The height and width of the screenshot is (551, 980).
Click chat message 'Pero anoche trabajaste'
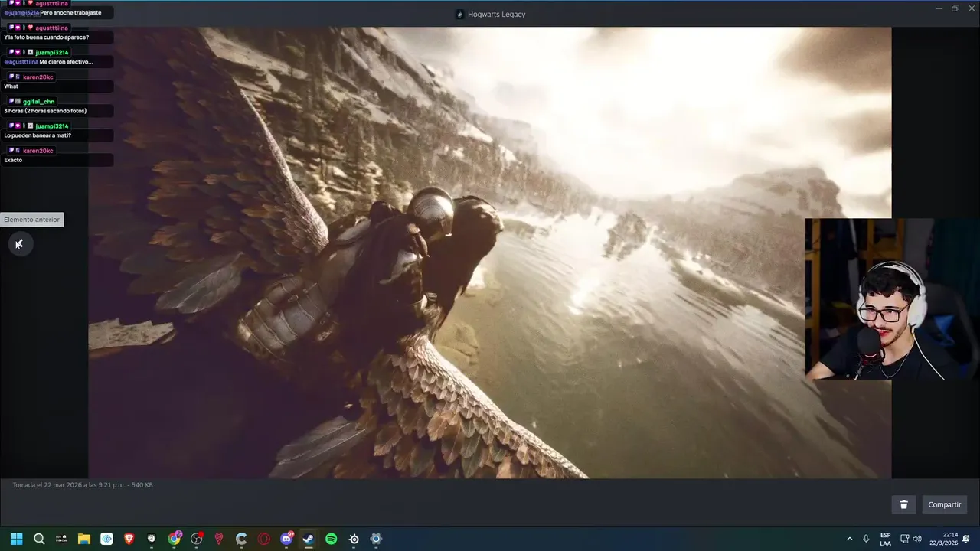70,13
